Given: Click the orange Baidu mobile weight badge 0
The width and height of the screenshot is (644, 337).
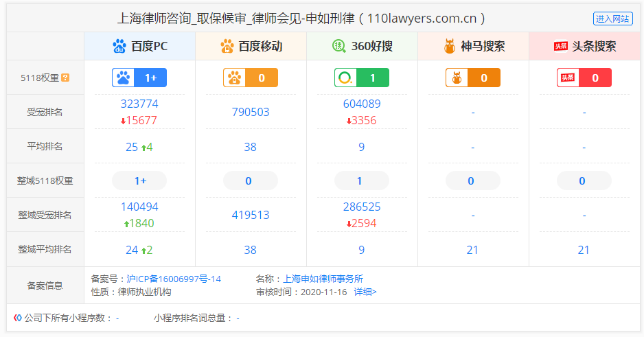Looking at the screenshot, I should point(251,78).
